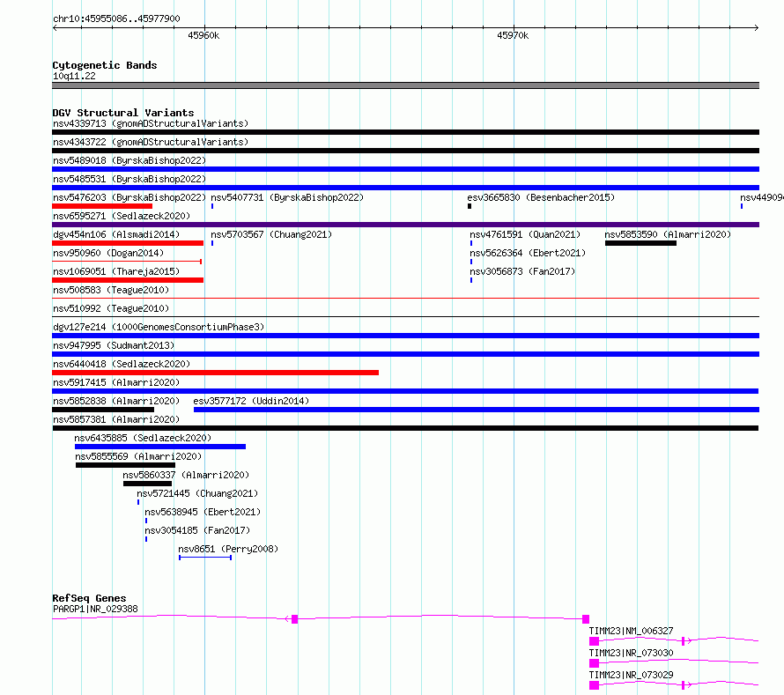
Task: Click the black nsv5853590 Almarri2020 bar
Action: (x=640, y=243)
